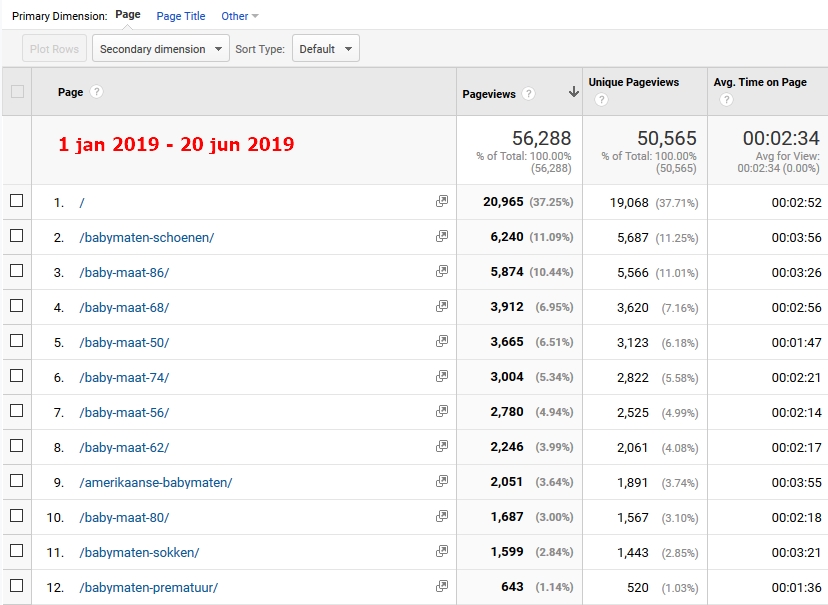Expand Other primary dimension menu
The image size is (828, 605).
pos(240,16)
